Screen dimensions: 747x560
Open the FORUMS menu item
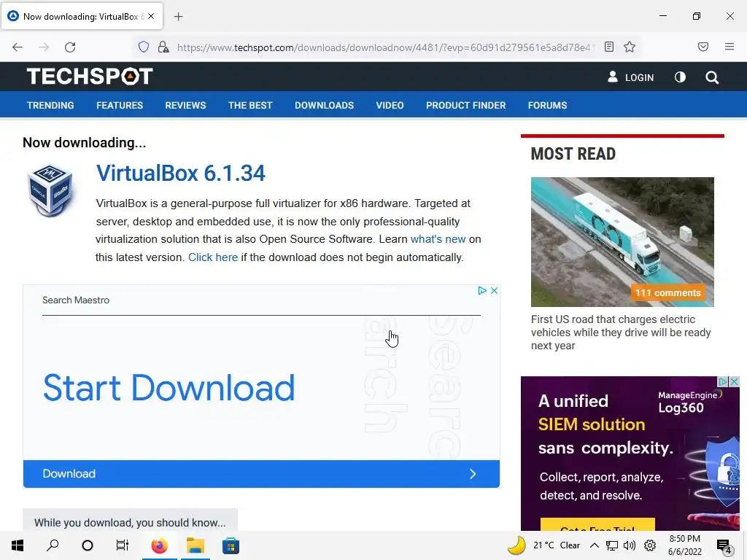point(547,105)
